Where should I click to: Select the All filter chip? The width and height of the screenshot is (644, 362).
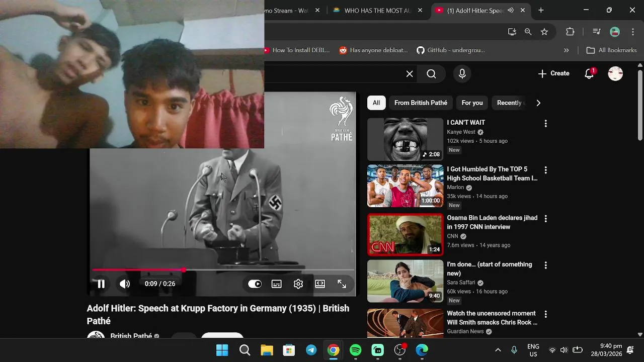(x=376, y=103)
